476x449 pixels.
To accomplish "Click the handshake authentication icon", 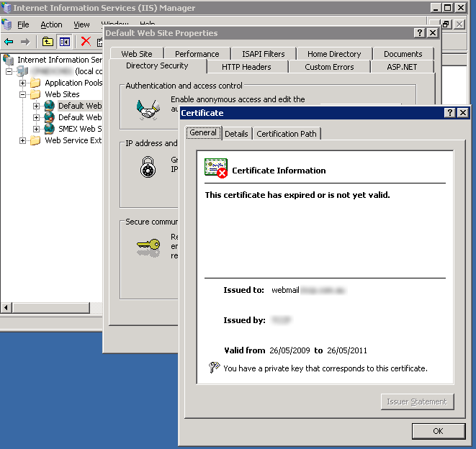I will 148,109.
